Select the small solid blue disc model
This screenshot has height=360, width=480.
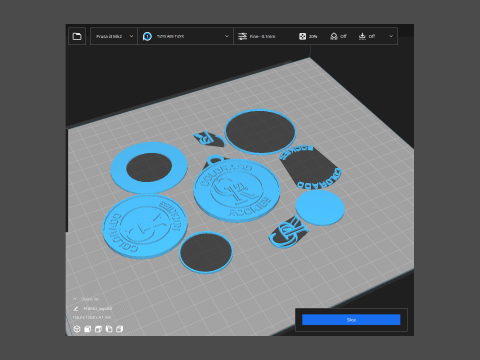point(320,208)
